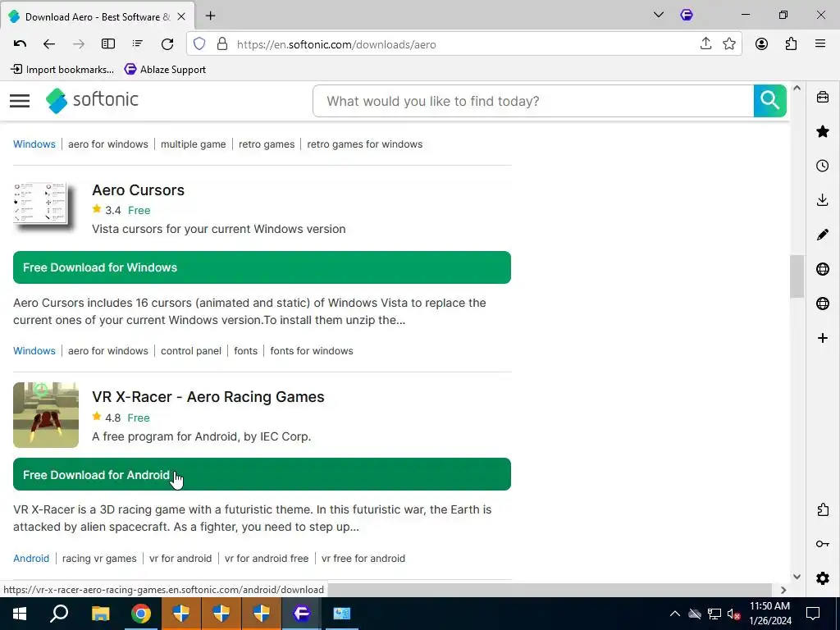
Task: Open sidebar settings gear
Action: (x=823, y=578)
